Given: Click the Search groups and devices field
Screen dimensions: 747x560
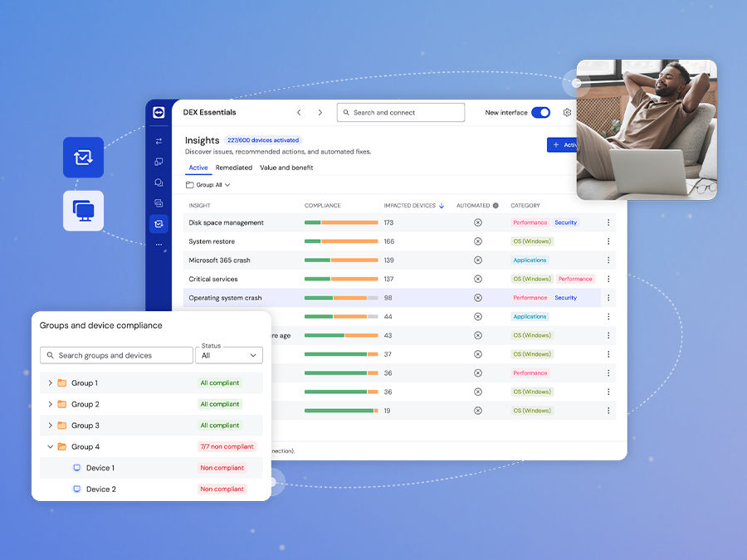Looking at the screenshot, I should tap(116, 355).
